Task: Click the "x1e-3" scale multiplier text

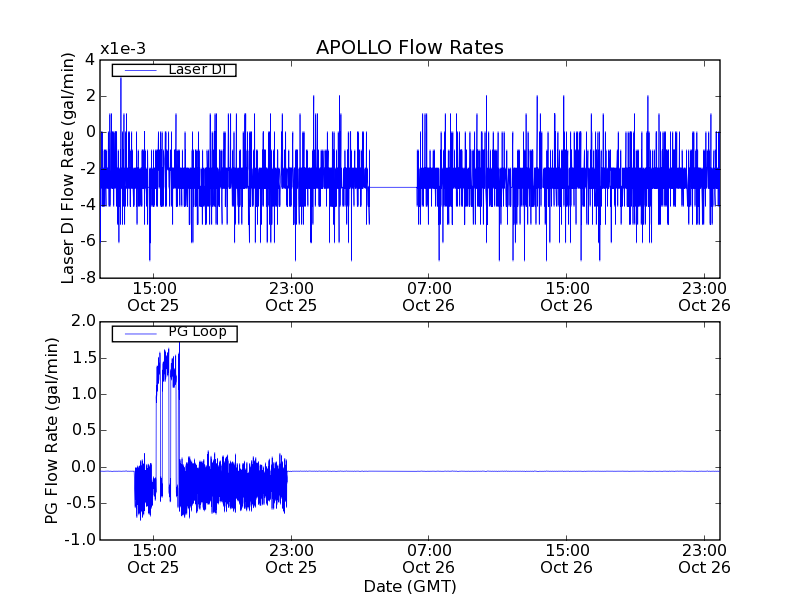Action: click(x=123, y=49)
